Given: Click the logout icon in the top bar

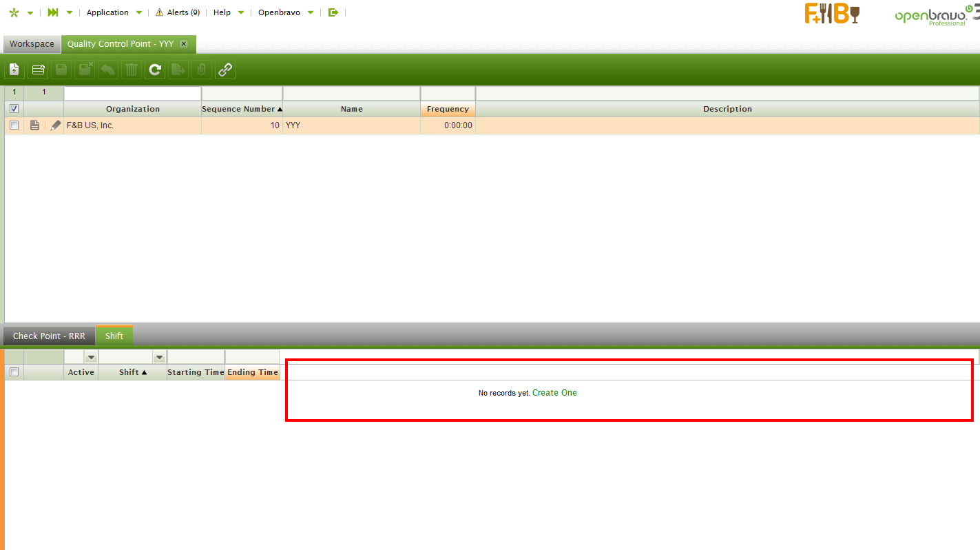Looking at the screenshot, I should point(333,12).
